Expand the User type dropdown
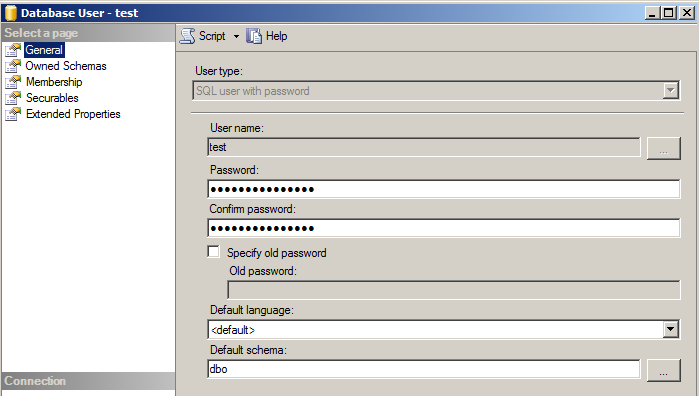Image resolution: width=699 pixels, height=396 pixels. coord(670,91)
